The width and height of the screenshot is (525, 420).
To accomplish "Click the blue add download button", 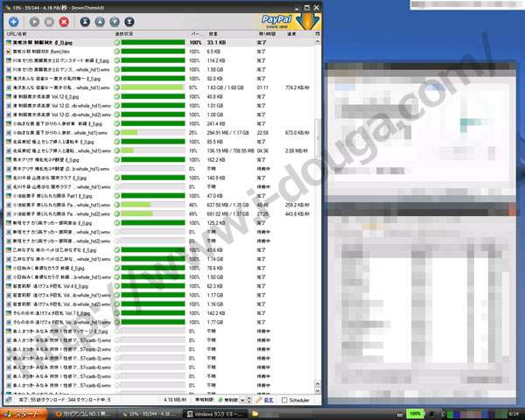I will [x=14, y=20].
